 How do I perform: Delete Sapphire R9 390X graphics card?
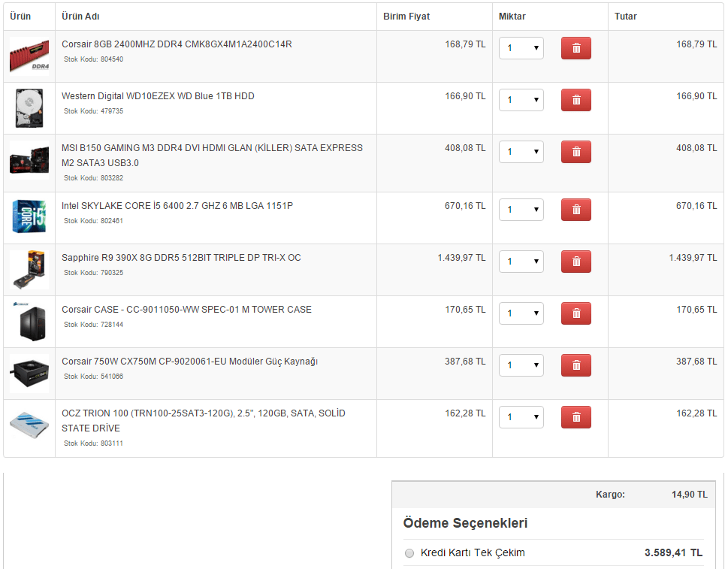[575, 262]
